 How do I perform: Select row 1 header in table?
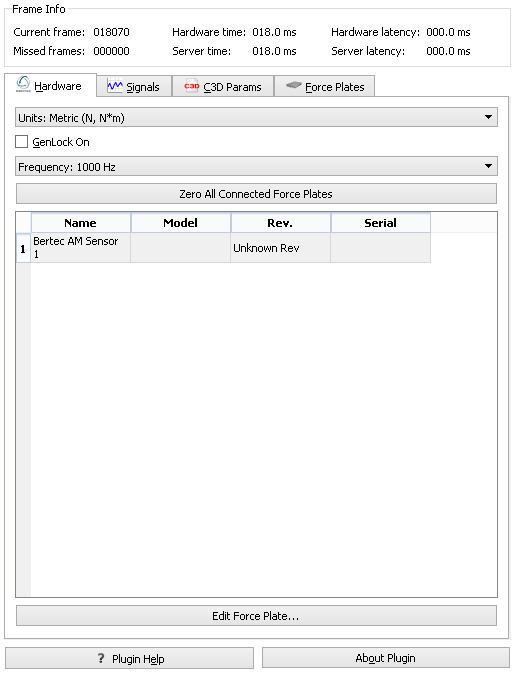click(23, 248)
